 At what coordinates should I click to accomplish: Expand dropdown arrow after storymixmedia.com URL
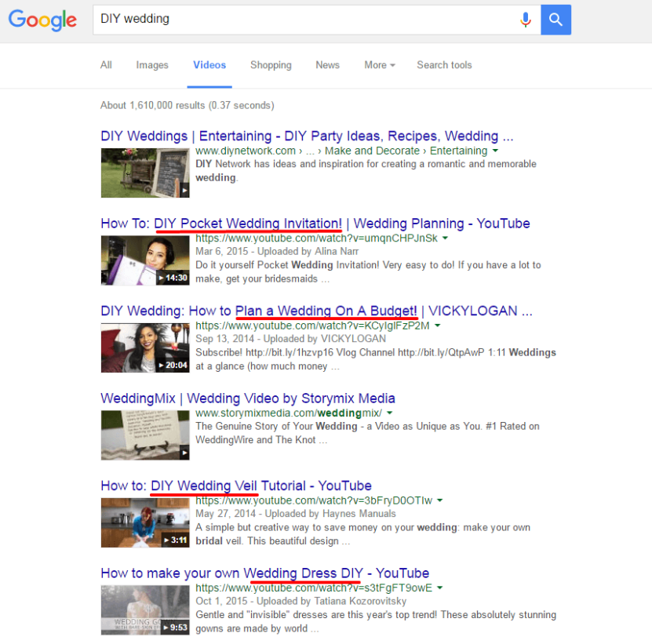pyautogui.click(x=390, y=413)
